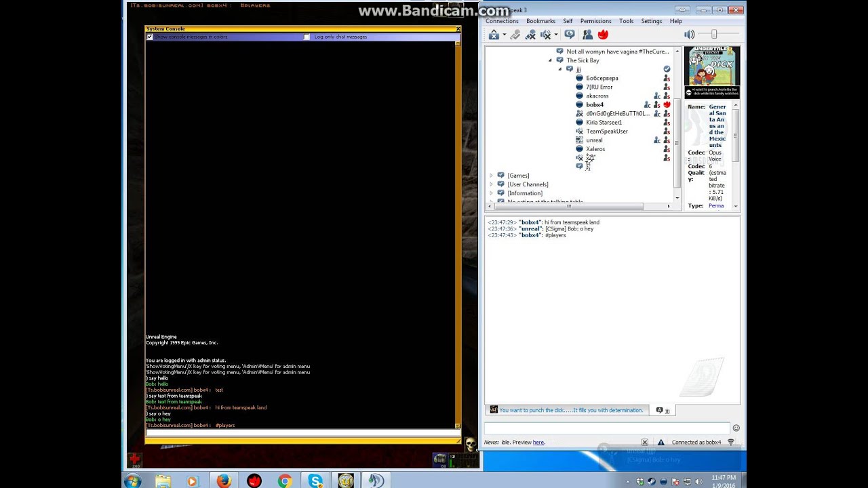Expand the [Information] channel group
The height and width of the screenshot is (488, 868).
click(492, 193)
